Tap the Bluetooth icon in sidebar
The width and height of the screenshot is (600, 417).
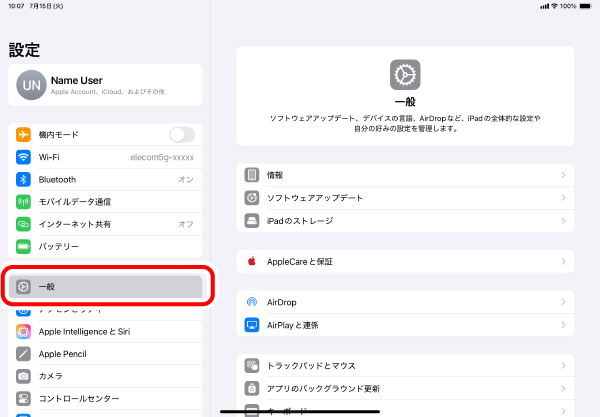pyautogui.click(x=24, y=180)
